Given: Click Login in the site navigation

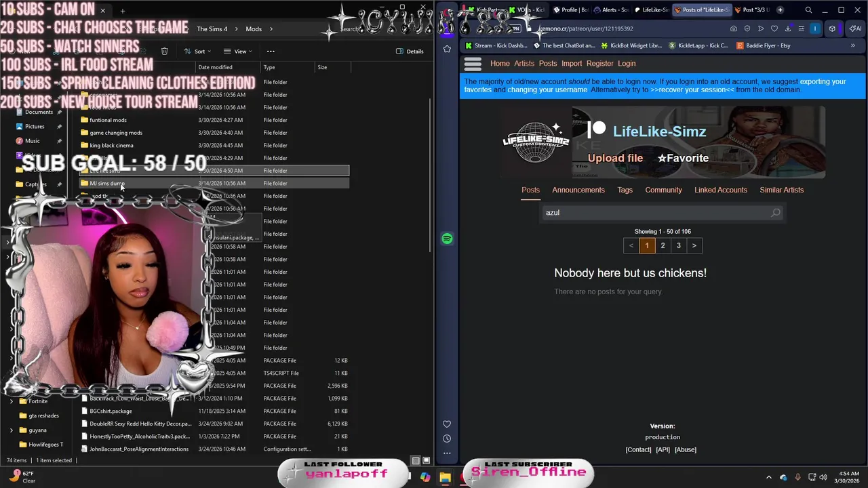Looking at the screenshot, I should click(627, 64).
